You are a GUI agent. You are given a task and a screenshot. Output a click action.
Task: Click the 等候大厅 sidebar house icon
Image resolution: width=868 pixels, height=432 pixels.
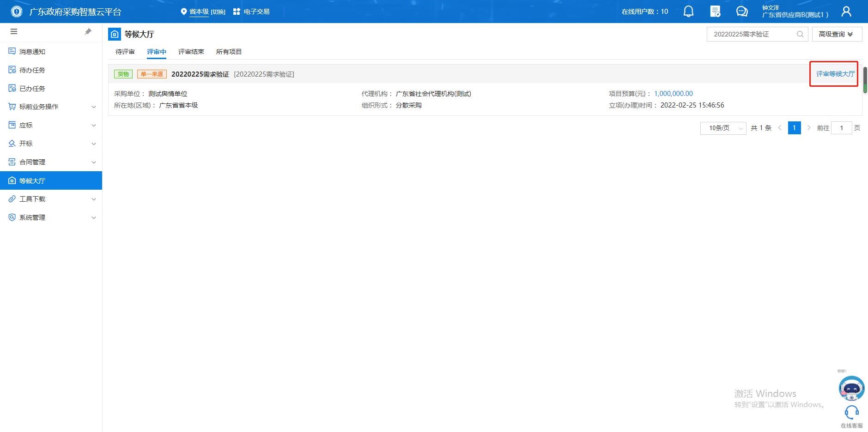pyautogui.click(x=12, y=180)
